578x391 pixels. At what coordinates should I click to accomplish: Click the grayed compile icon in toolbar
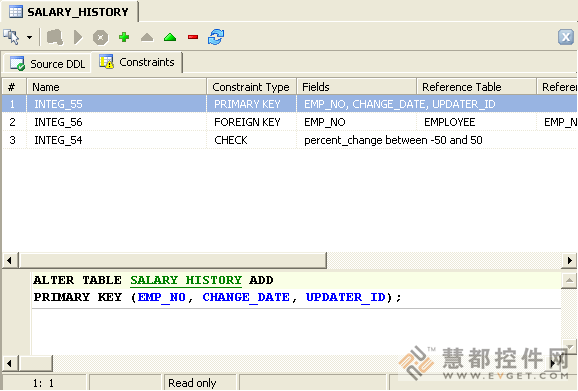tap(55, 37)
